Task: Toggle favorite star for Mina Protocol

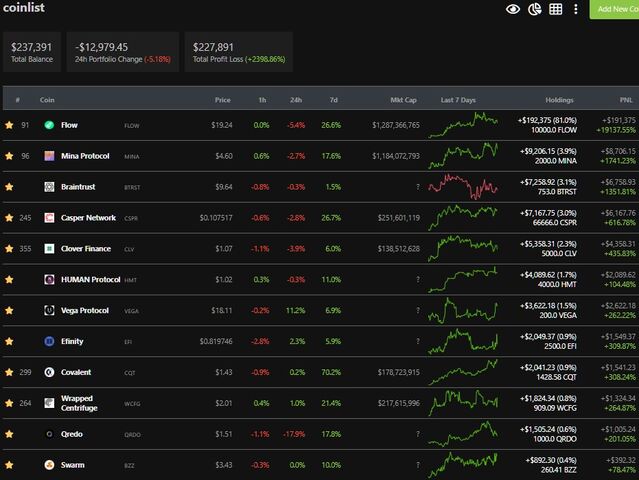Action: click(9, 156)
